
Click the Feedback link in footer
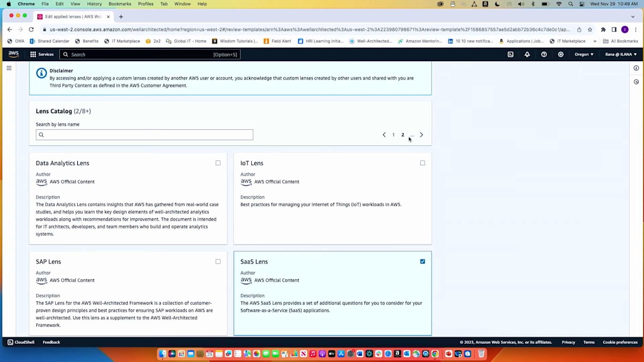52,342
